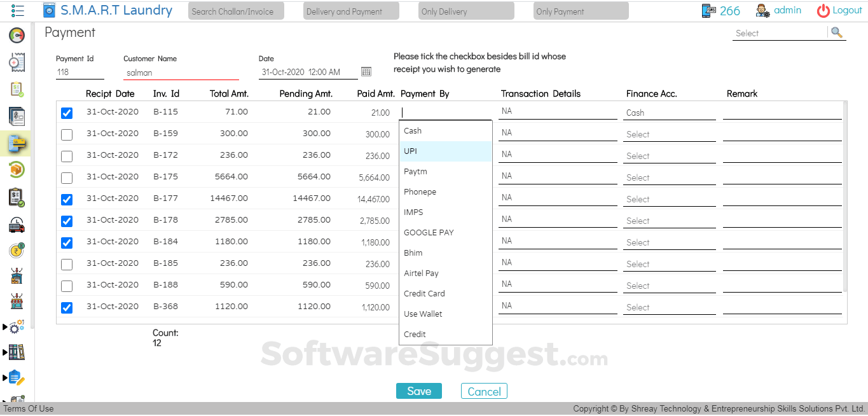The width and height of the screenshot is (868, 416).
Task: Uncheck the checkbox for invoice B-368
Action: [67, 308]
